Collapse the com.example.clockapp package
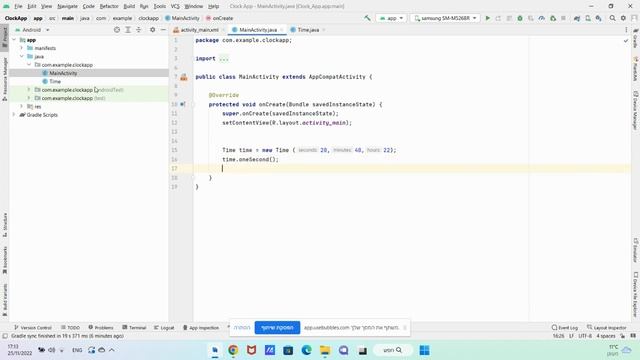The image size is (640, 360). tap(29, 64)
